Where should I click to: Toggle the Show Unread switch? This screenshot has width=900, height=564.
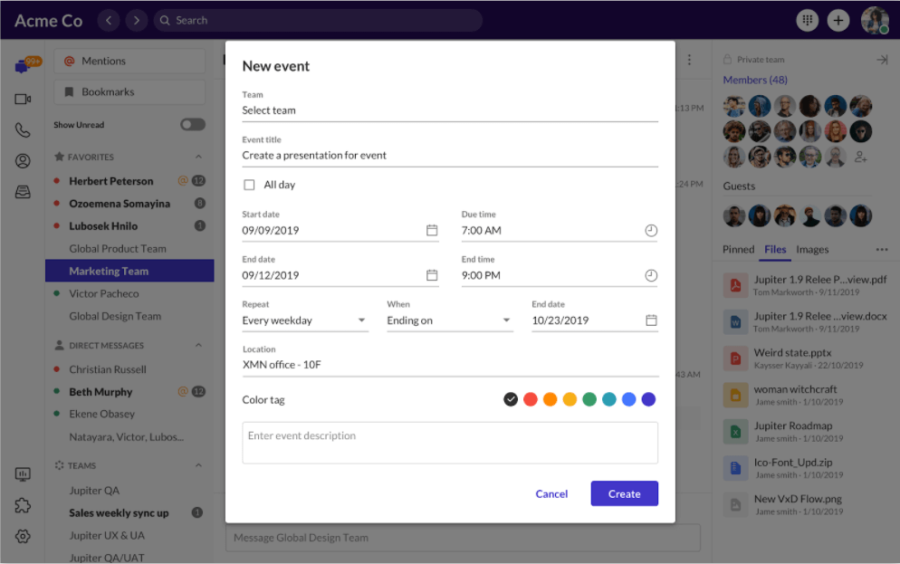coord(192,125)
